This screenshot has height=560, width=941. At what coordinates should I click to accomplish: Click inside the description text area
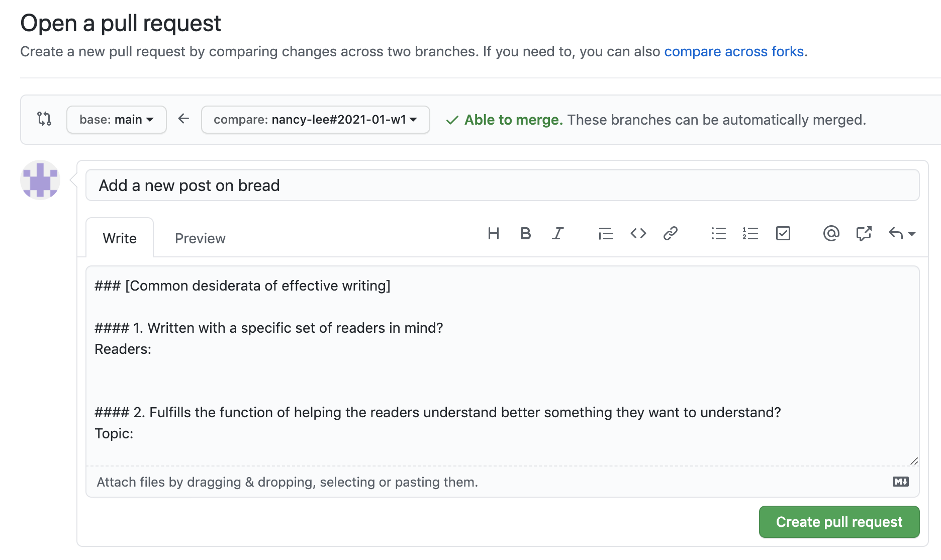pyautogui.click(x=503, y=366)
